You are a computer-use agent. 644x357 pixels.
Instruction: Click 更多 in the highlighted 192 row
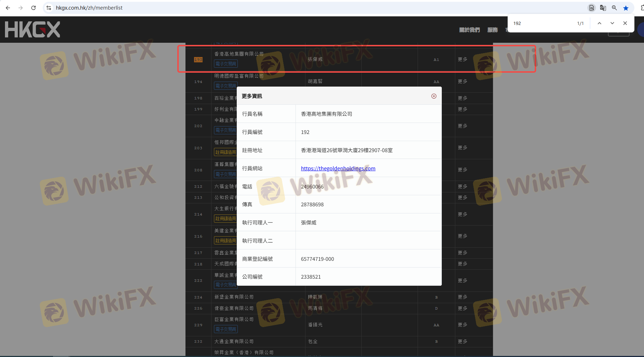462,59
